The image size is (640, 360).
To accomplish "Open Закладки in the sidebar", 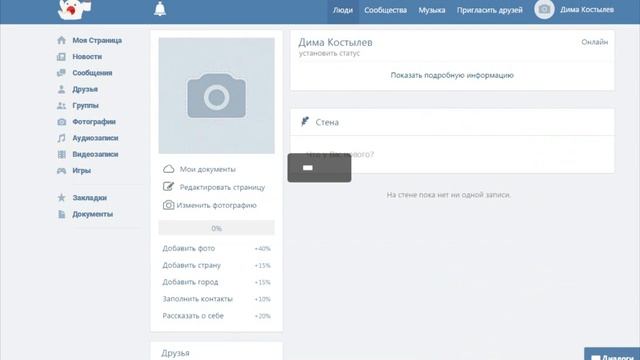I will pyautogui.click(x=89, y=198).
